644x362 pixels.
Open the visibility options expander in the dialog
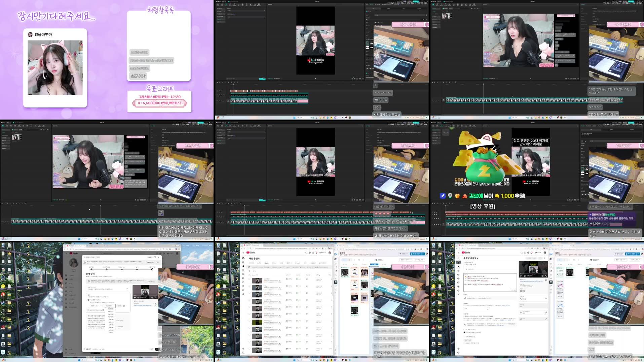tap(127, 289)
